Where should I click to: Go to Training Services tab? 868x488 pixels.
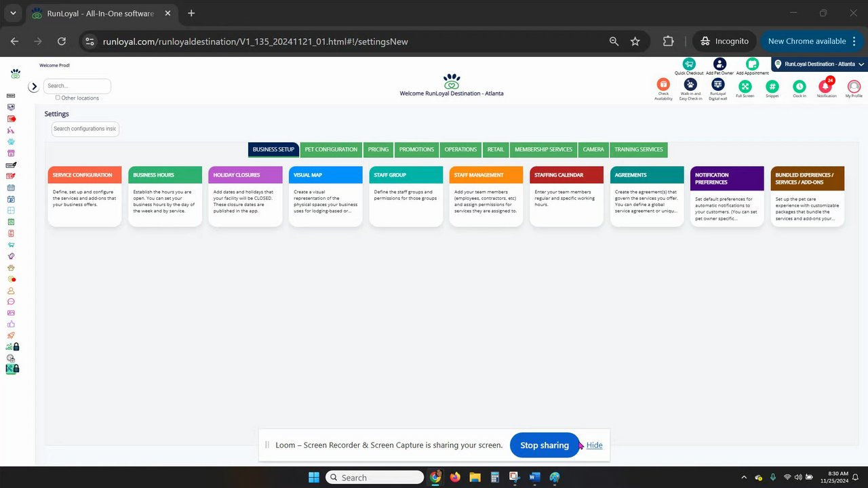(x=639, y=149)
